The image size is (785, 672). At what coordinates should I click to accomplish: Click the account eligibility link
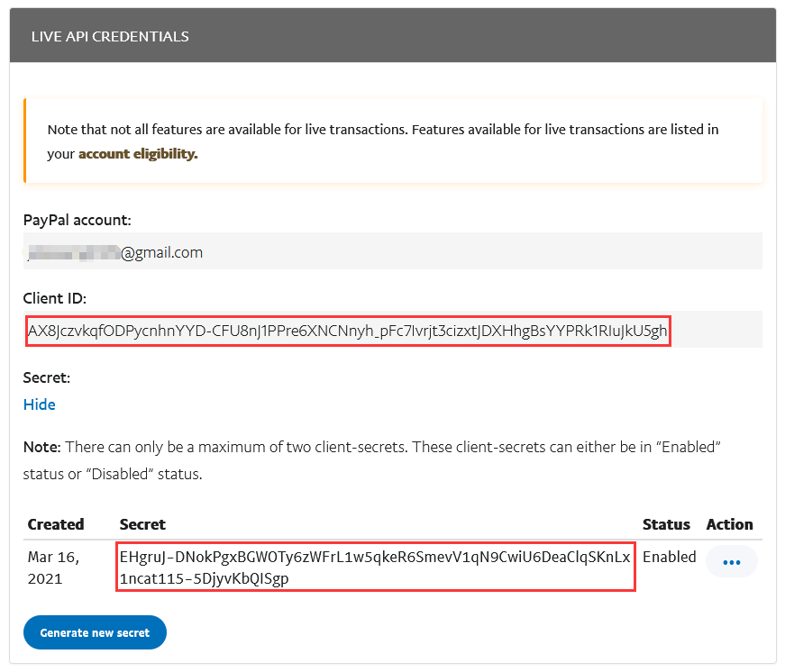click(x=137, y=154)
